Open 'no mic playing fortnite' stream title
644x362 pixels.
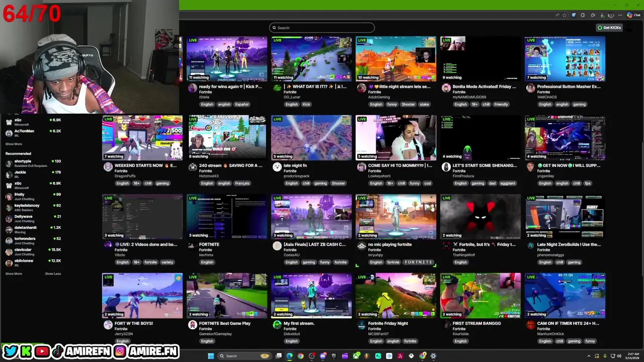click(x=390, y=244)
